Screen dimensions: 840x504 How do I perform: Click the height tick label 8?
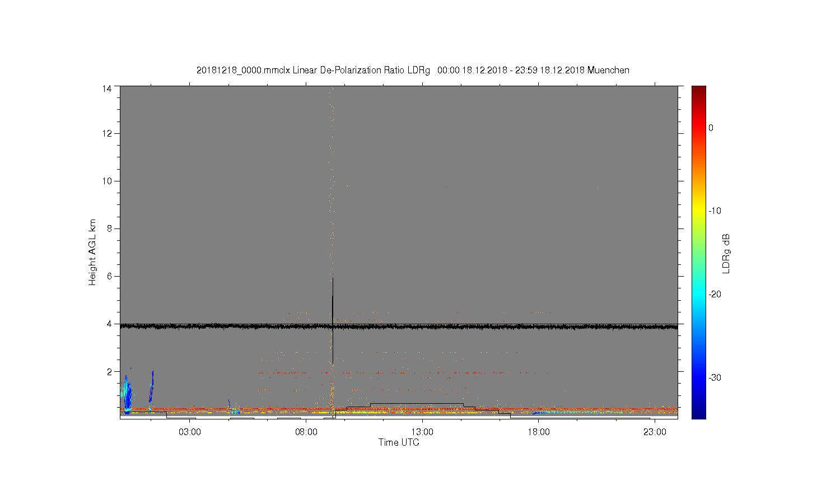click(109, 228)
